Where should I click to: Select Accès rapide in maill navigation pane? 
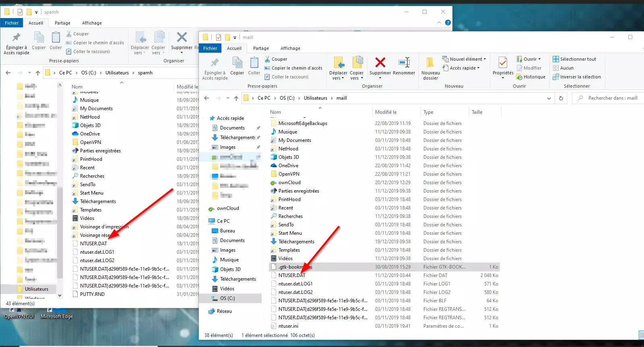[x=230, y=118]
